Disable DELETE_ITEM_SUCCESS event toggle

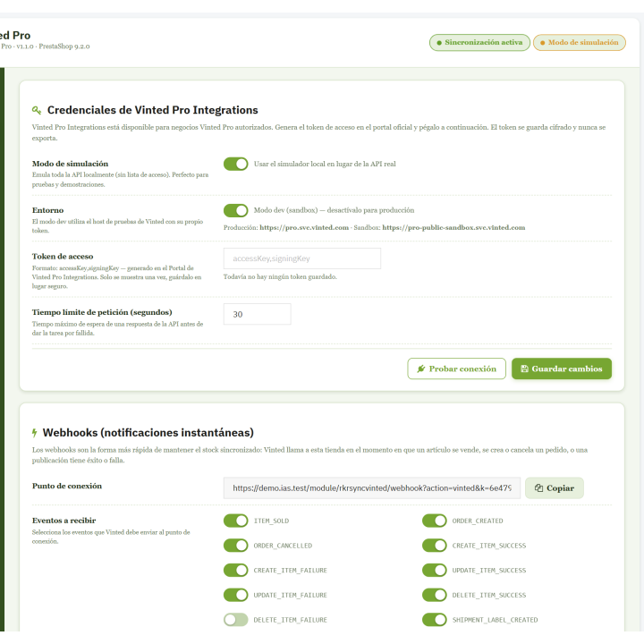pos(434,595)
